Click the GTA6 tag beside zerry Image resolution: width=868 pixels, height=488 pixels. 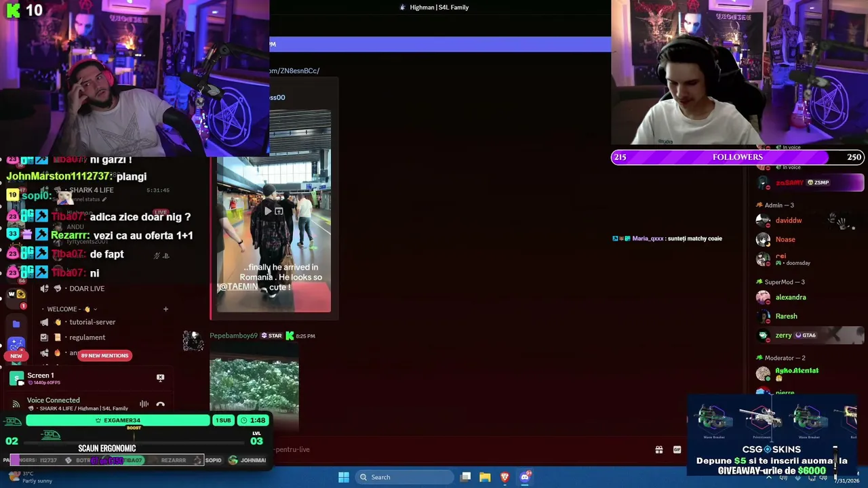pos(806,335)
